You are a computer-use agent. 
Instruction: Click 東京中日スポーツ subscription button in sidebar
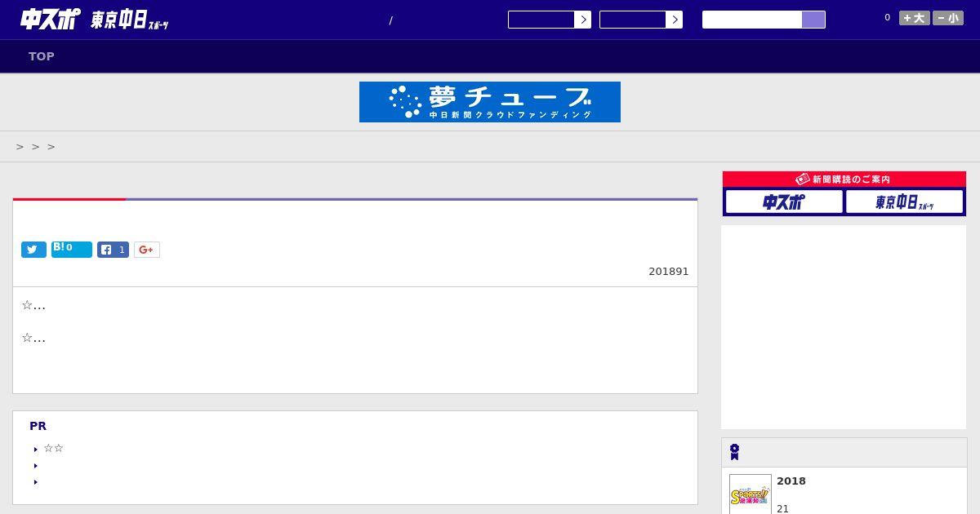[x=905, y=202]
